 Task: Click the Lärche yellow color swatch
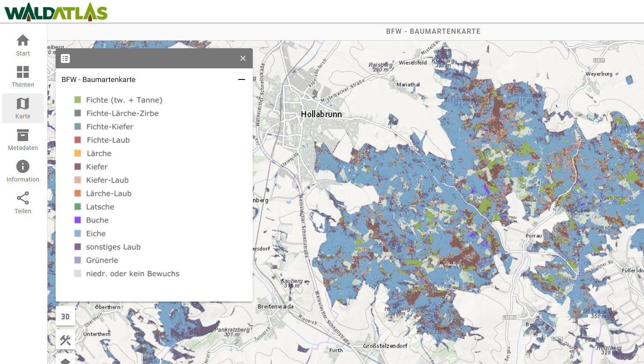coord(78,153)
